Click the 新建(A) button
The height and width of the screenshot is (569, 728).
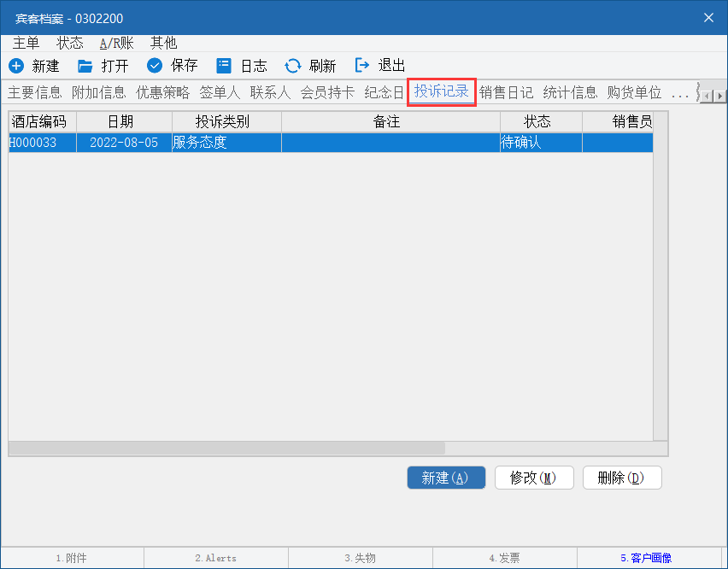click(x=446, y=478)
